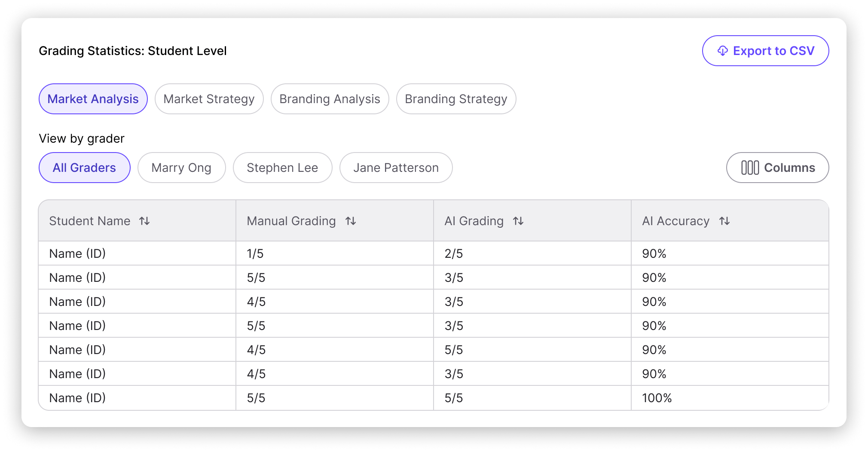This screenshot has width=868, height=452.
Task: Sort by Student Name arrows icon
Action: (x=144, y=221)
